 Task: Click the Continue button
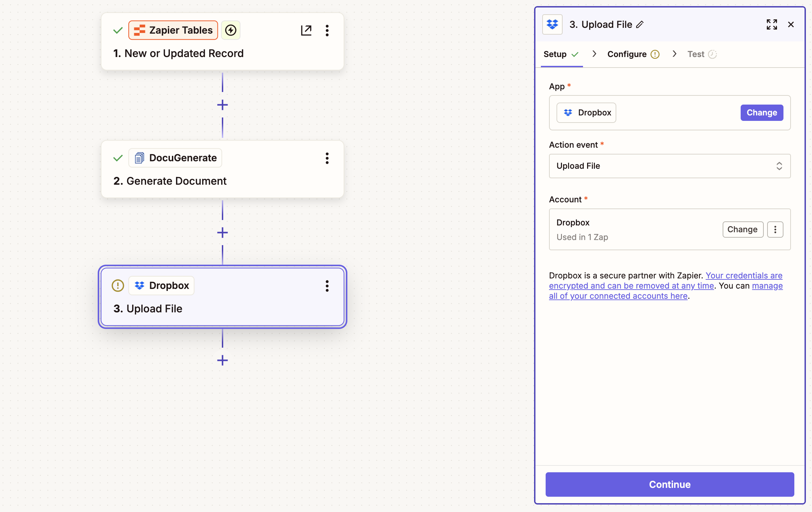pos(670,484)
